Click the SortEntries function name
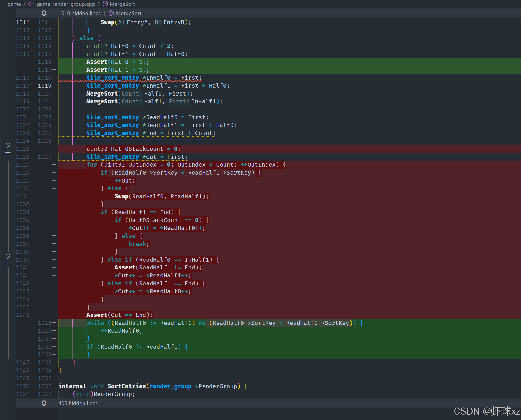Image resolution: width=521 pixels, height=420 pixels. 127,386
